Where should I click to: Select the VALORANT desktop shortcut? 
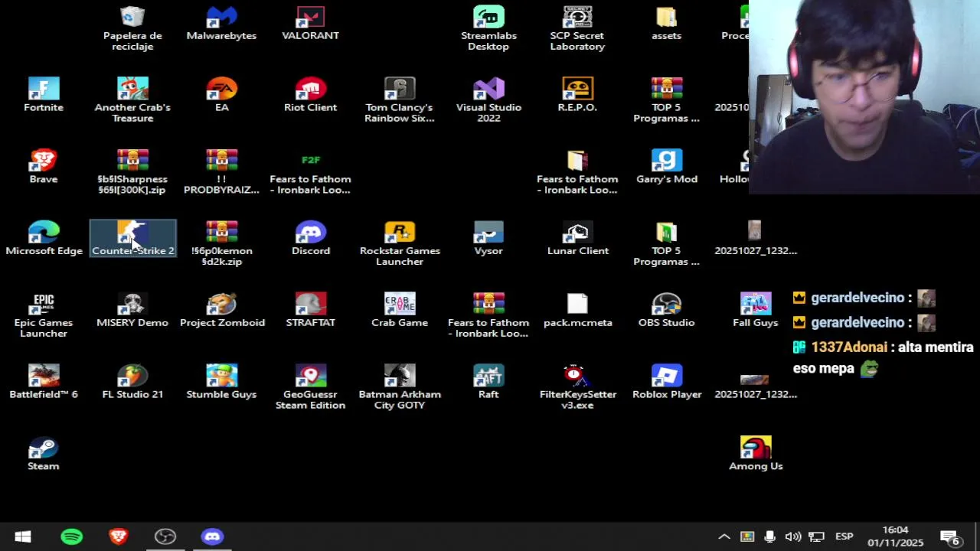pyautogui.click(x=310, y=23)
